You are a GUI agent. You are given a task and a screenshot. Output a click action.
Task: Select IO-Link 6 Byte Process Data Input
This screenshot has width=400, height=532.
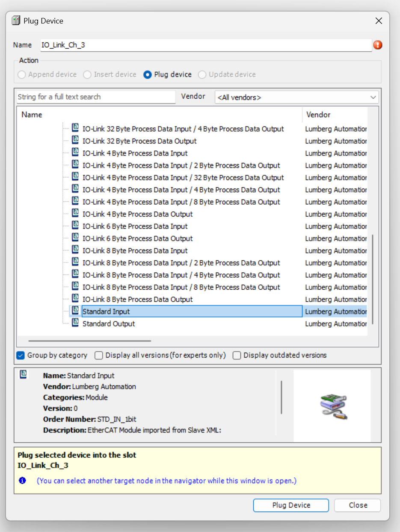(x=135, y=226)
